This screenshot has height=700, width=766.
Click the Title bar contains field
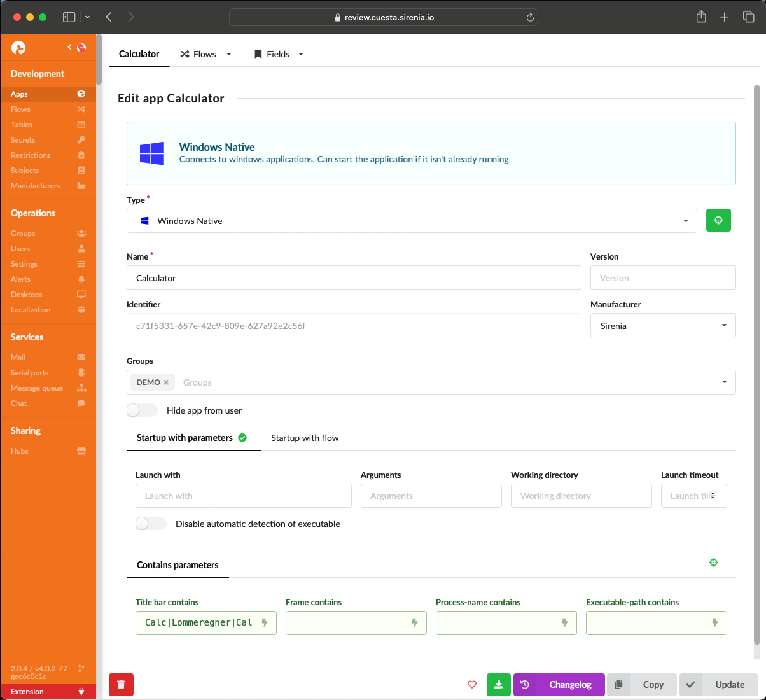(206, 623)
